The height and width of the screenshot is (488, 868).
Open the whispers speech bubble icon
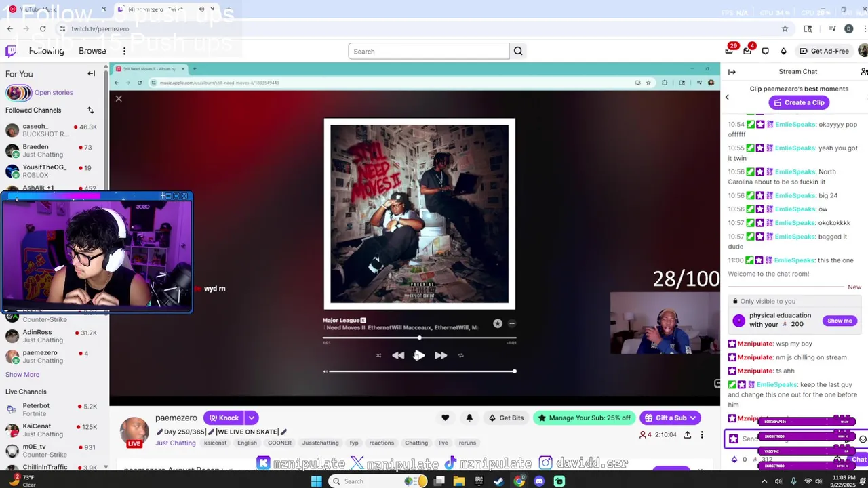click(x=765, y=51)
